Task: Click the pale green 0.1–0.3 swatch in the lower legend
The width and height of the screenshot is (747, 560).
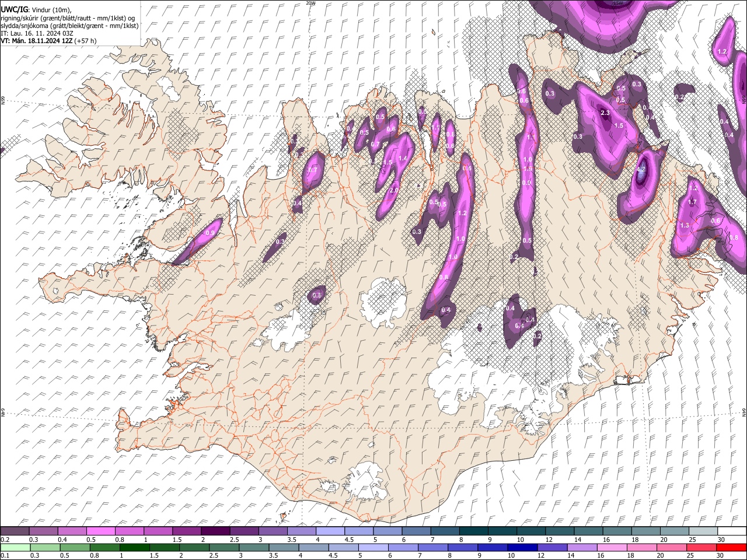Action: coord(15,547)
